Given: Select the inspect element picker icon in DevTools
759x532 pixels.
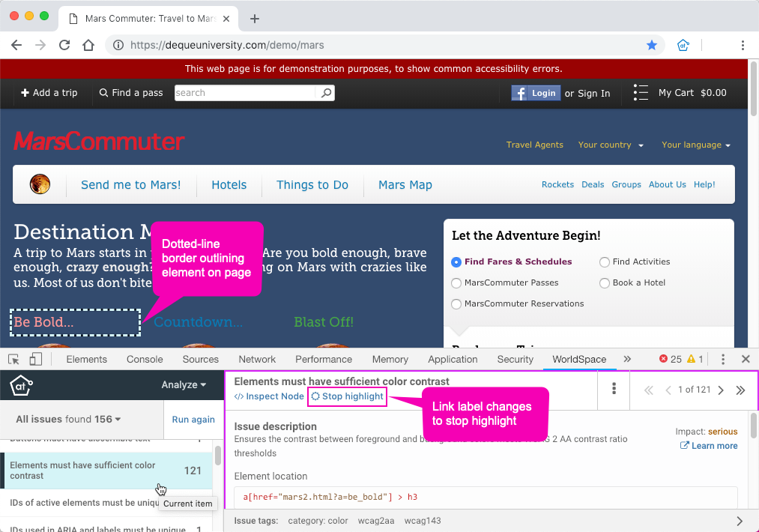Looking at the screenshot, I should click(x=13, y=359).
